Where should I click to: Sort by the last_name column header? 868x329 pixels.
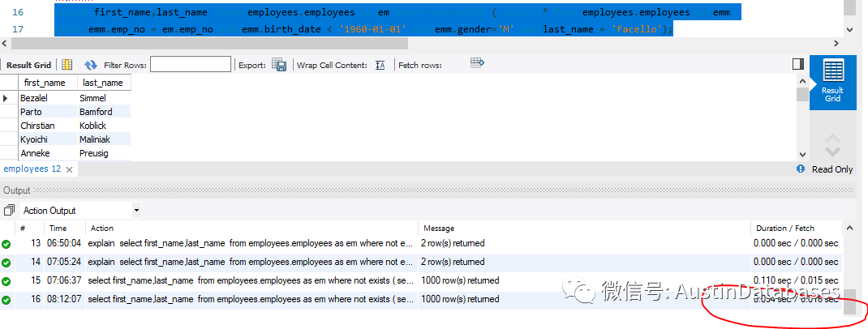(x=102, y=83)
